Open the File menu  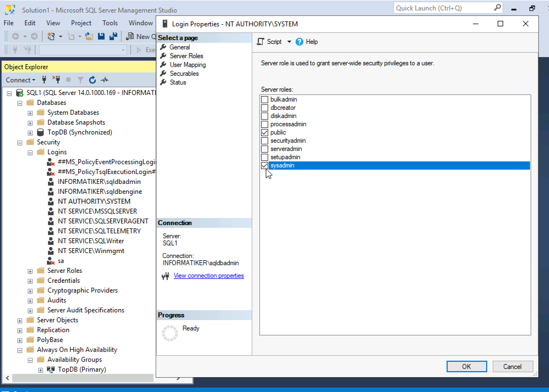[9, 23]
